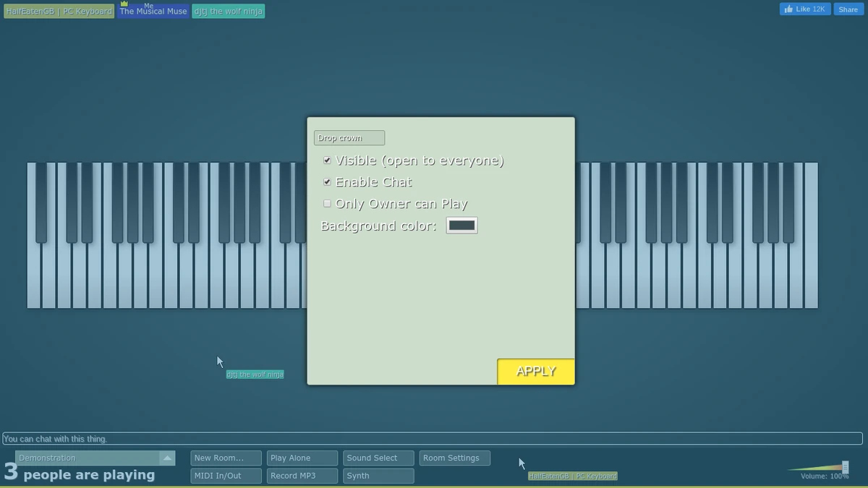Open the New Room... dialog
The image size is (868, 488).
click(x=225, y=458)
